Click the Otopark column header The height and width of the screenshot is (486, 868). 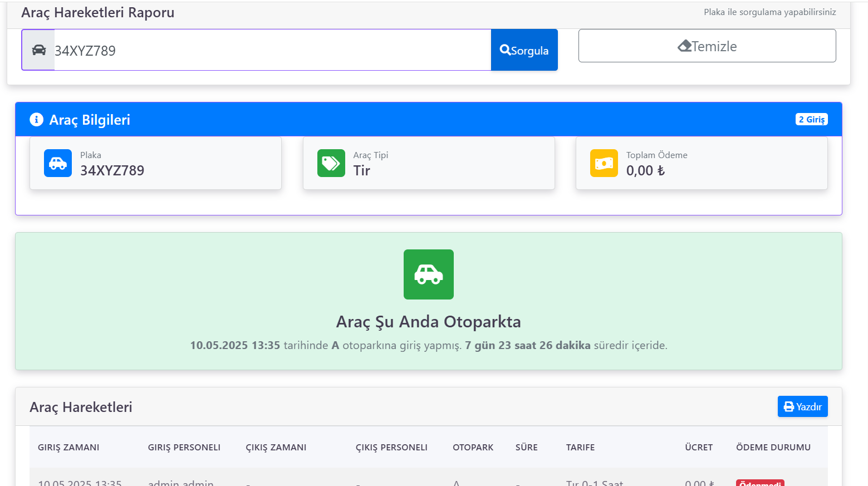[x=473, y=448]
